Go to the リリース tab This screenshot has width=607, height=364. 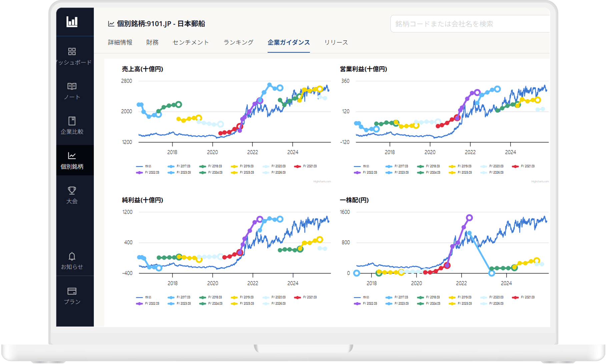(x=336, y=42)
